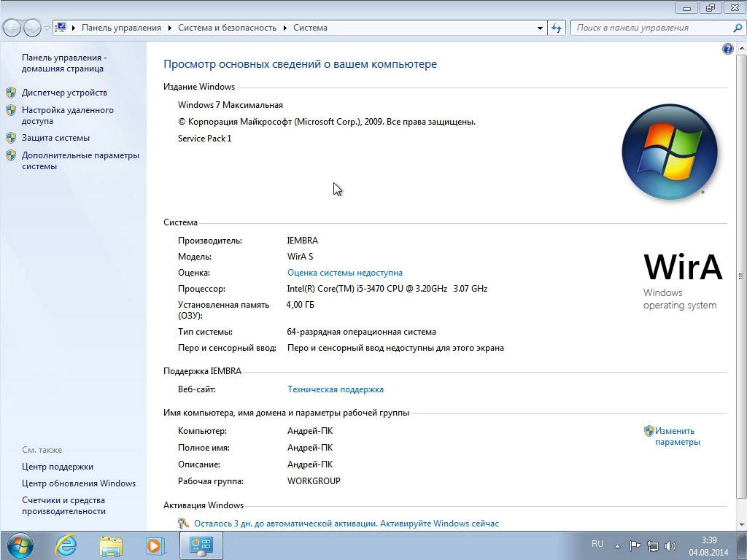Click the Back navigation arrow button

(x=12, y=28)
